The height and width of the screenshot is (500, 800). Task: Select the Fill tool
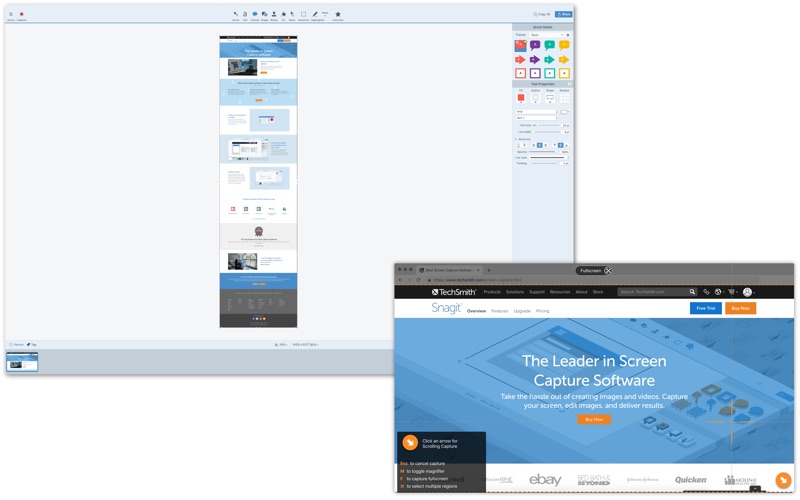(283, 14)
